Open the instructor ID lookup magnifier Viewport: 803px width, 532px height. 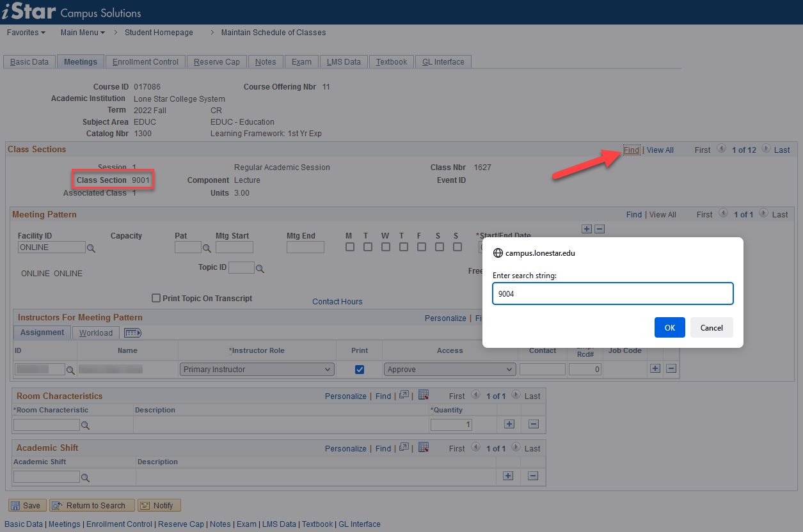[70, 370]
